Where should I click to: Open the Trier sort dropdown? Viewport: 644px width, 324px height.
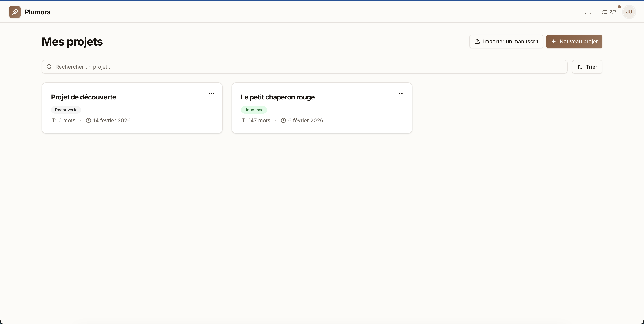tap(587, 67)
